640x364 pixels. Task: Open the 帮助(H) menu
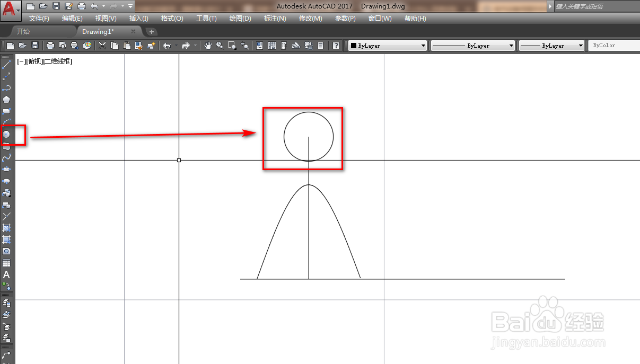click(x=415, y=19)
